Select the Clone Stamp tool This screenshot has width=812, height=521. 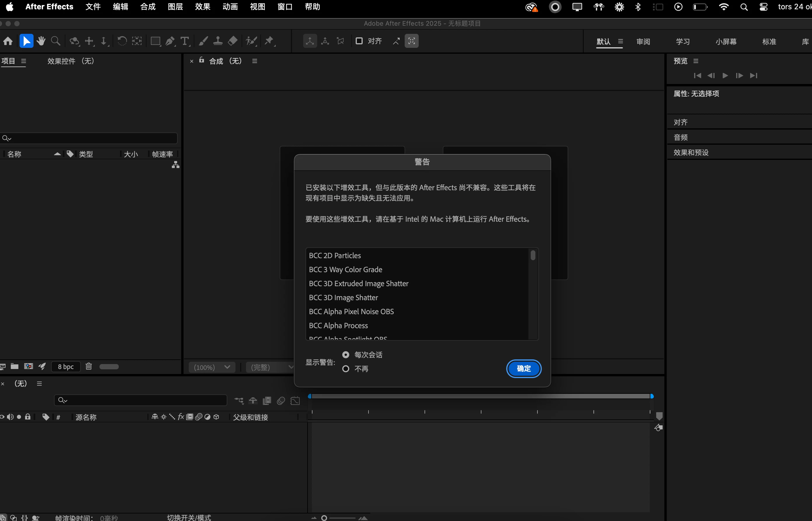point(218,41)
